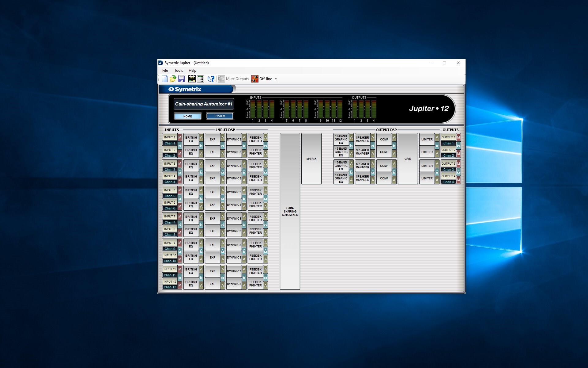Image resolution: width=588 pixels, height=368 pixels.
Task: Click the Open file folder icon
Action: (x=173, y=79)
